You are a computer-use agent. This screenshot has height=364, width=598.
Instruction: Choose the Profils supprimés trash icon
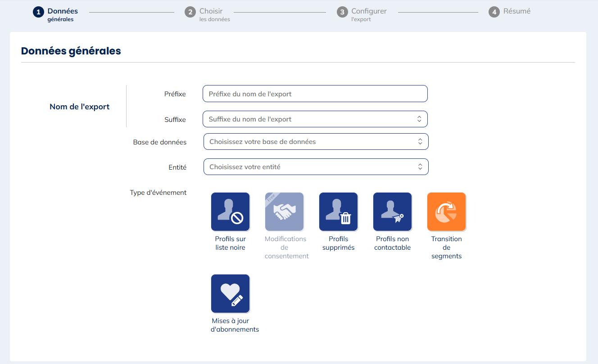pyautogui.click(x=338, y=212)
